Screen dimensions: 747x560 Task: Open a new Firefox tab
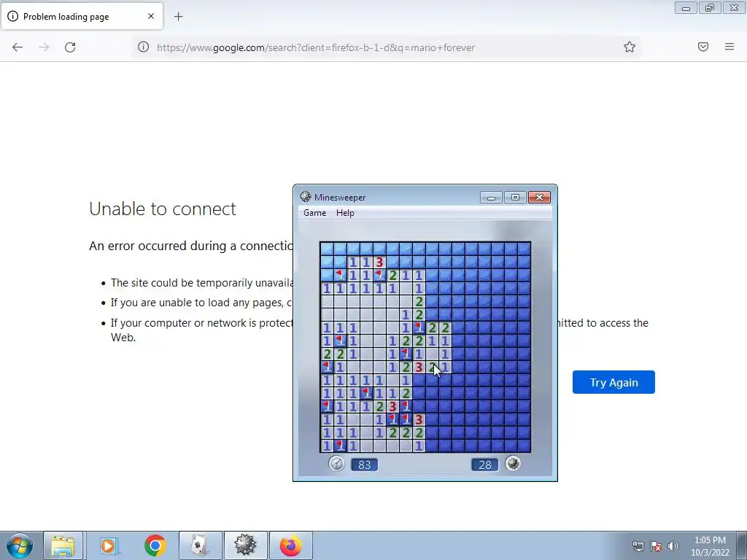coord(178,17)
